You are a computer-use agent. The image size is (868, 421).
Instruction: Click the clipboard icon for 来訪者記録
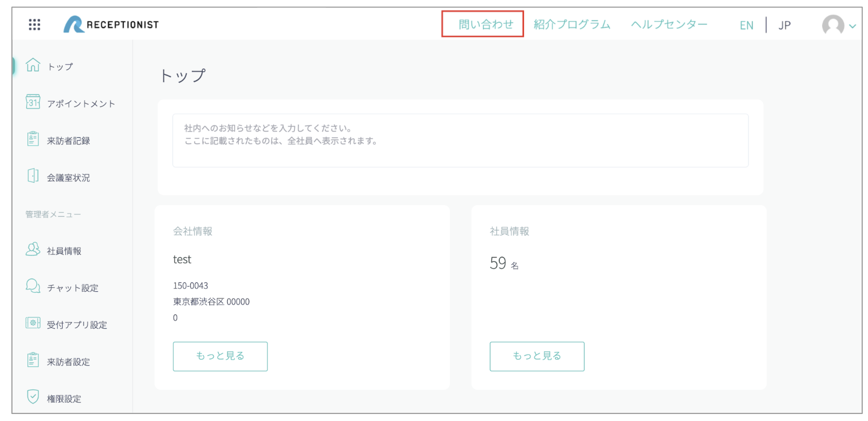coord(33,140)
